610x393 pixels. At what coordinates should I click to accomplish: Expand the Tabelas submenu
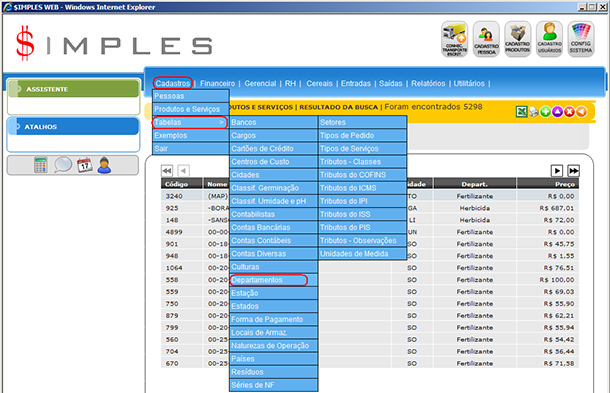point(190,122)
